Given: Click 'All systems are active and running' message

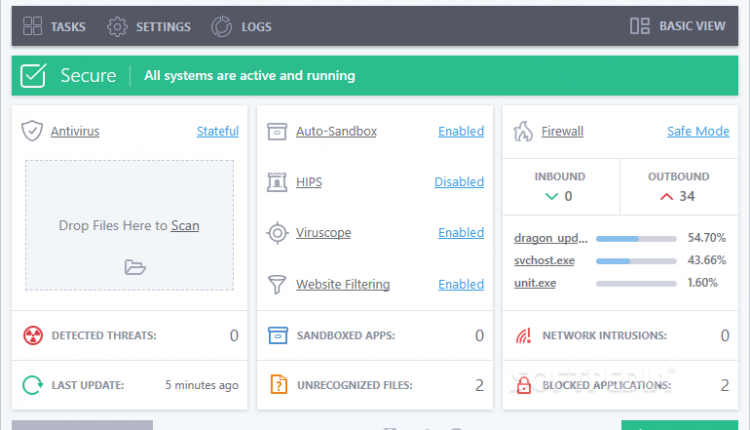Looking at the screenshot, I should 250,76.
